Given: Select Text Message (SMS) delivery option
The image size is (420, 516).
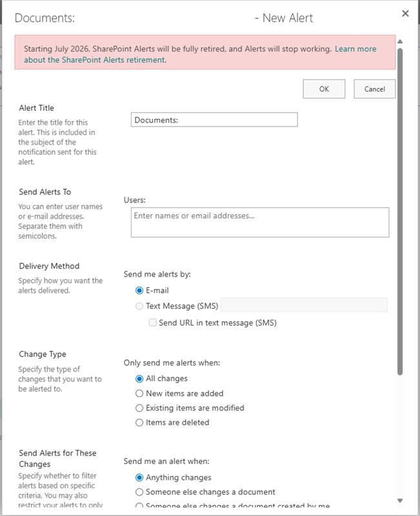Looking at the screenshot, I should (139, 306).
